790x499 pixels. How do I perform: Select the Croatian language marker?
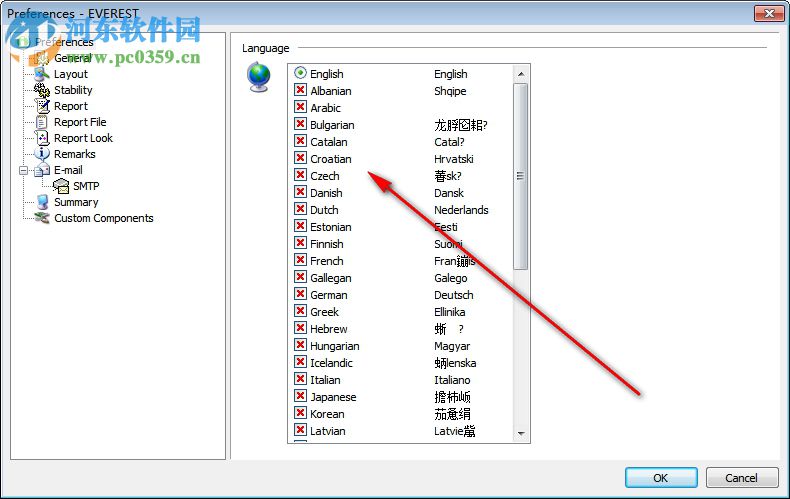click(x=300, y=158)
